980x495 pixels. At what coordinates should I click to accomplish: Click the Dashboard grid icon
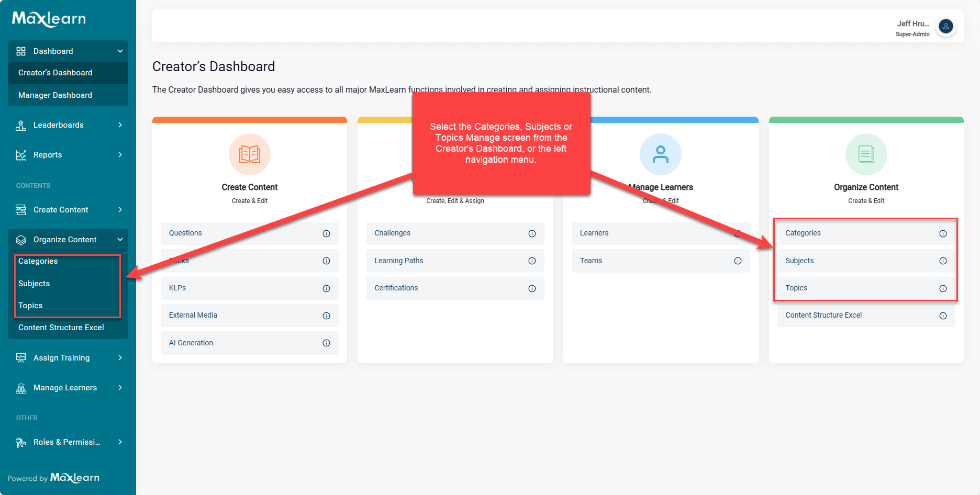pyautogui.click(x=21, y=51)
